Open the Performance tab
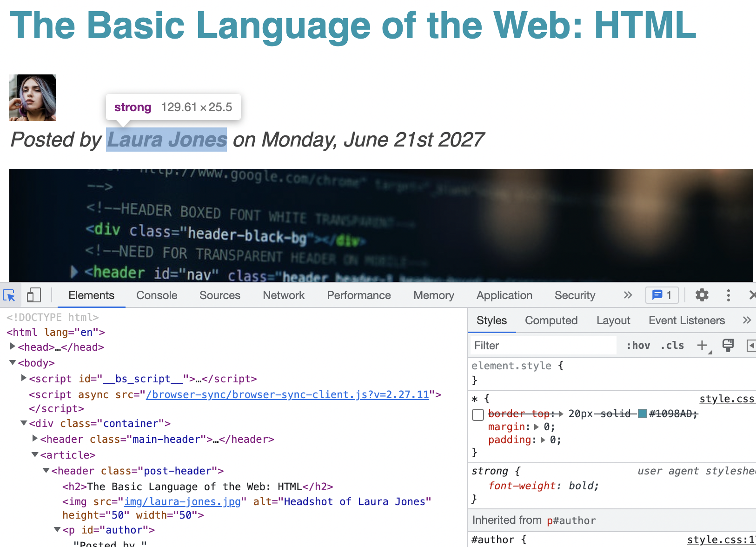756x547 pixels. coord(359,295)
